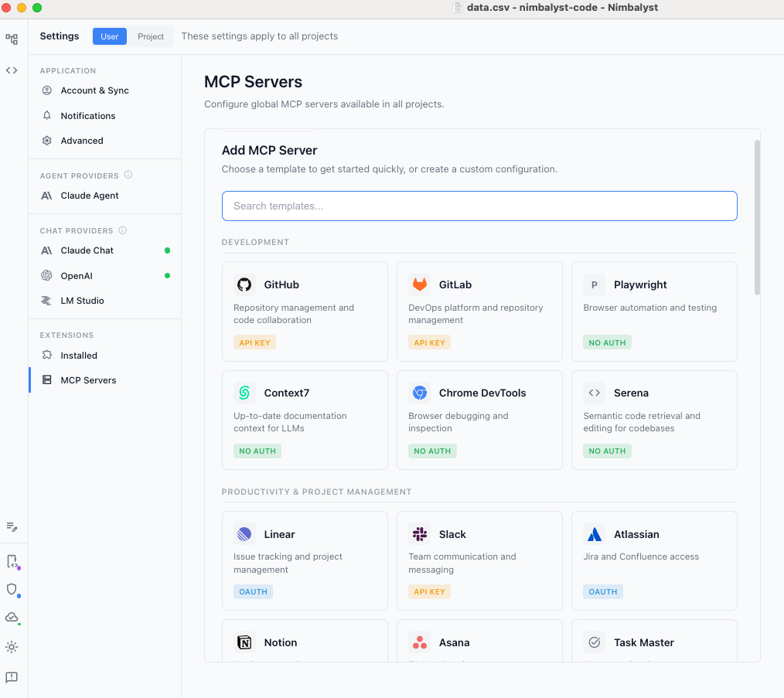This screenshot has height=698, width=784.
Task: Click the Linear logo icon
Action: [x=244, y=534]
